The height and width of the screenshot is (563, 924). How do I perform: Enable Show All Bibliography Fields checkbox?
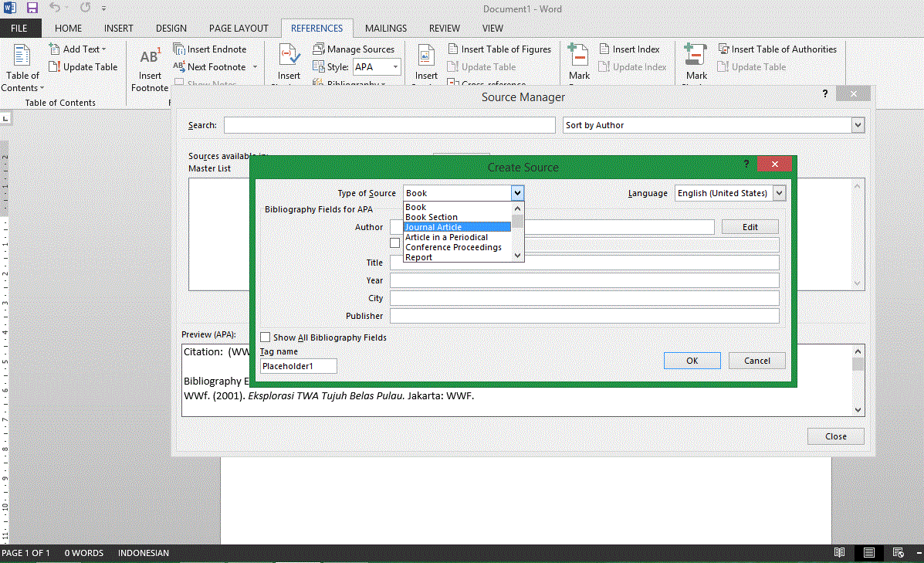pyautogui.click(x=266, y=337)
